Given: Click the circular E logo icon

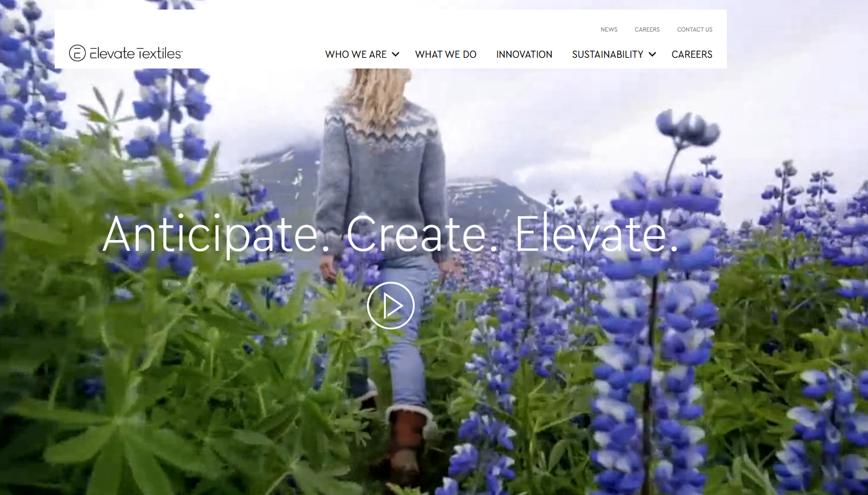Looking at the screenshot, I should coord(77,53).
